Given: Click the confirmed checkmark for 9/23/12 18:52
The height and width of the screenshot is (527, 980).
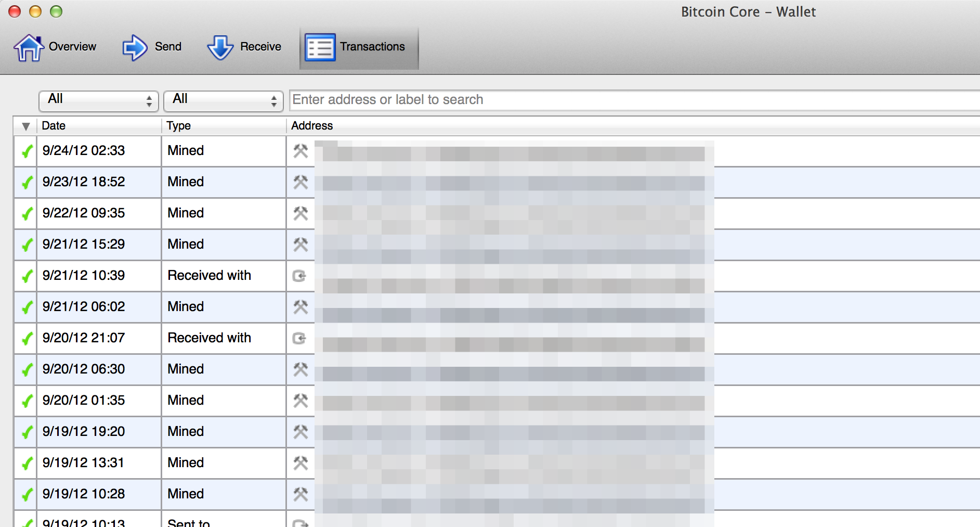Looking at the screenshot, I should (27, 182).
